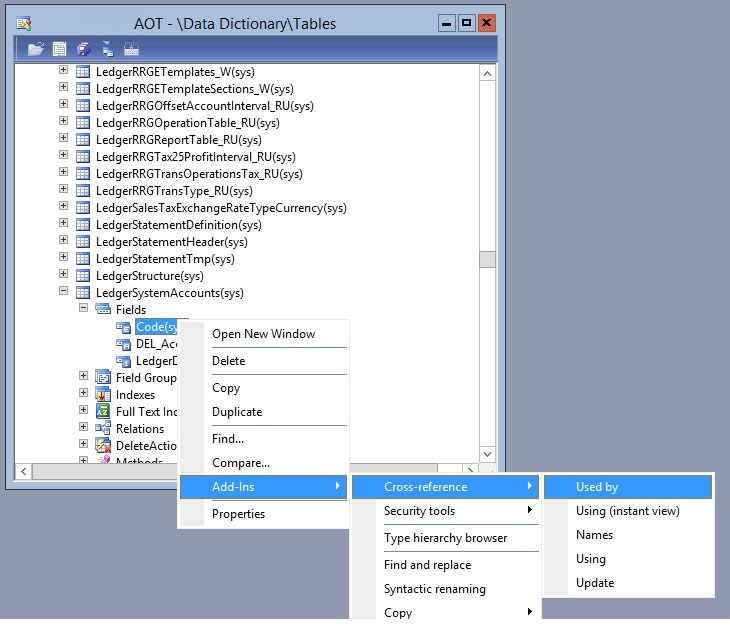The image size is (730, 636).
Task: Click the vertical scrollbar up arrow
Action: point(487,73)
